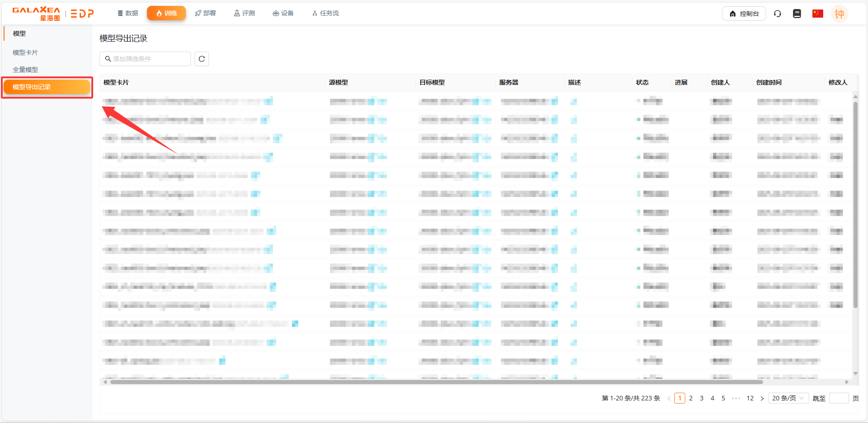
Task: Click the 控制台 console button
Action: point(744,14)
